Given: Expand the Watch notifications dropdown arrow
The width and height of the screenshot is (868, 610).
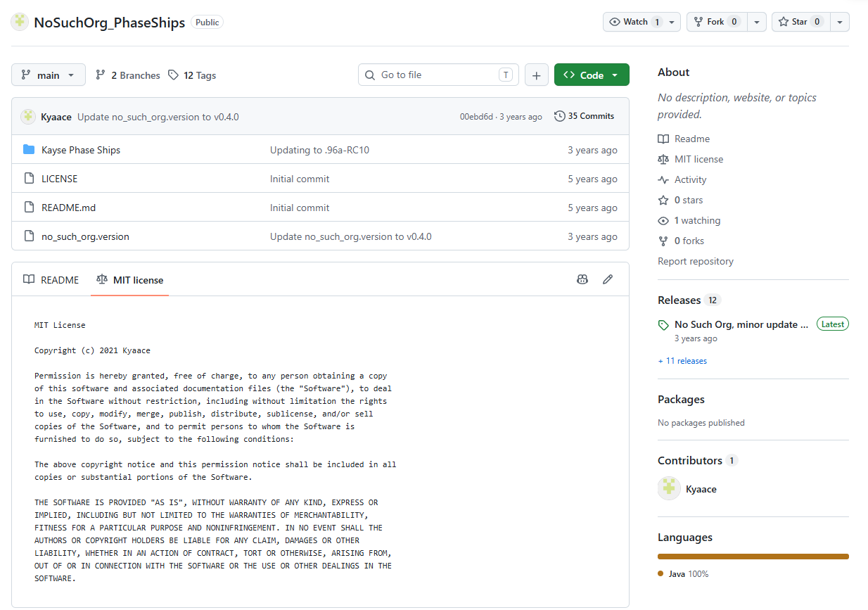Looking at the screenshot, I should point(673,22).
